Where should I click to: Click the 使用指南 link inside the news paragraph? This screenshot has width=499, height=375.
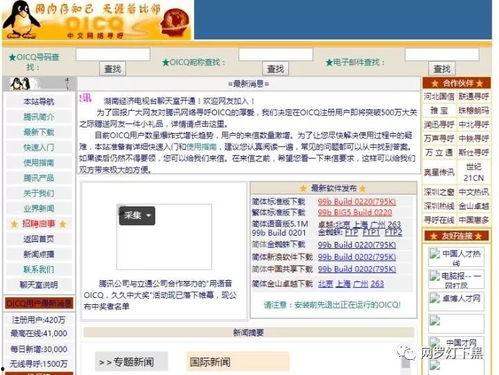[202, 147]
